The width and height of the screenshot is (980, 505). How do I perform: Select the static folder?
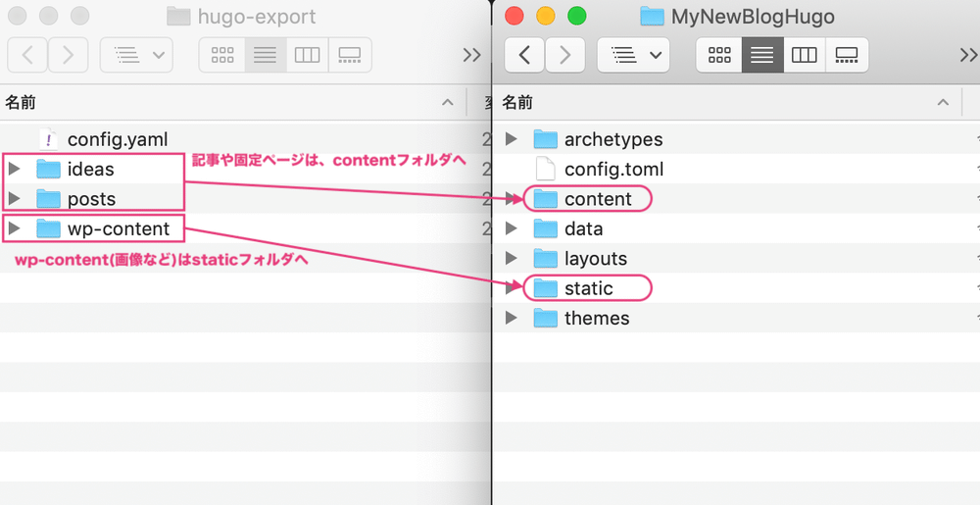tap(588, 288)
